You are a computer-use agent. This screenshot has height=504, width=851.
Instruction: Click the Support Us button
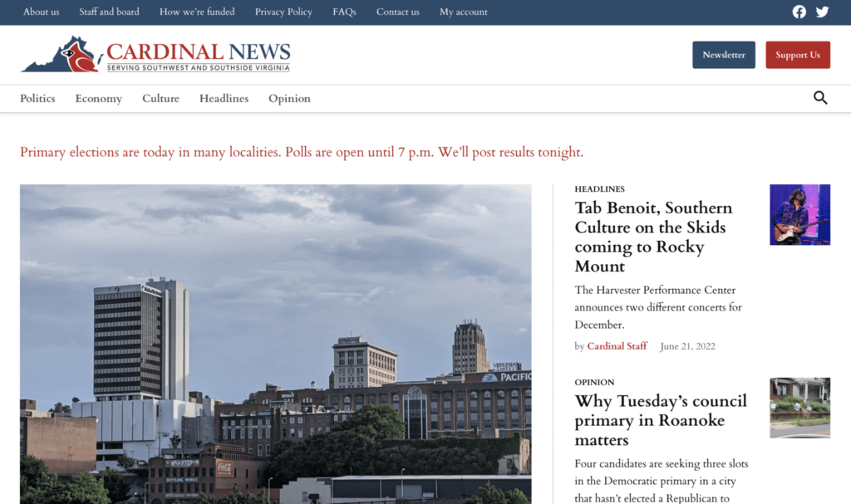797,54
